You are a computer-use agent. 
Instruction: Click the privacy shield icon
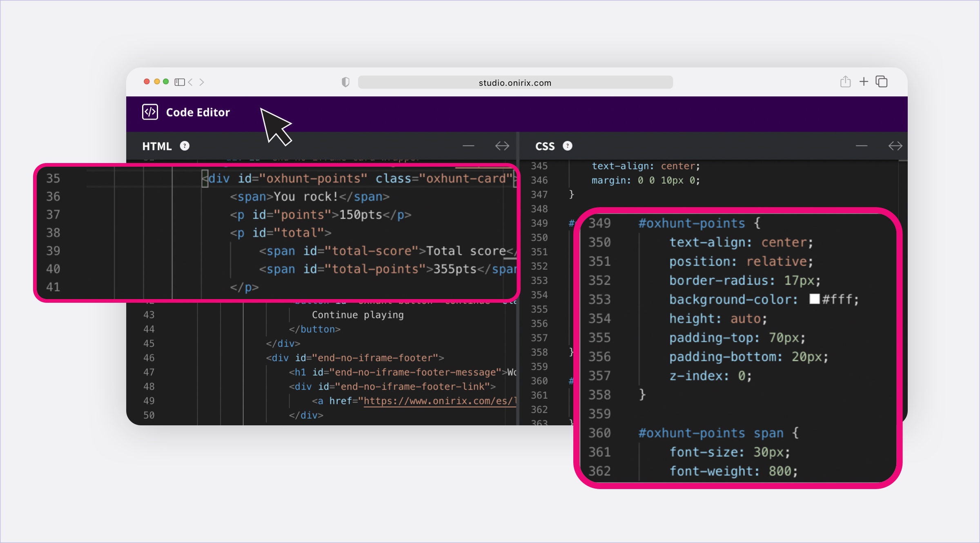345,82
